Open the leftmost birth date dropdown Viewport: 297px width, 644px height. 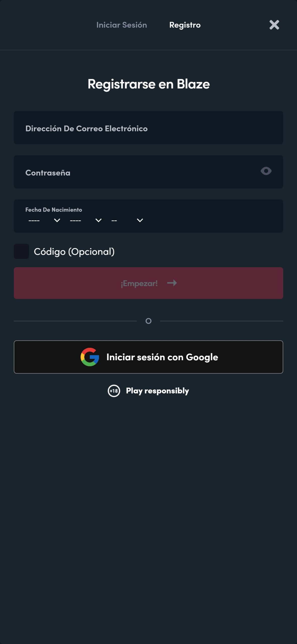44,220
